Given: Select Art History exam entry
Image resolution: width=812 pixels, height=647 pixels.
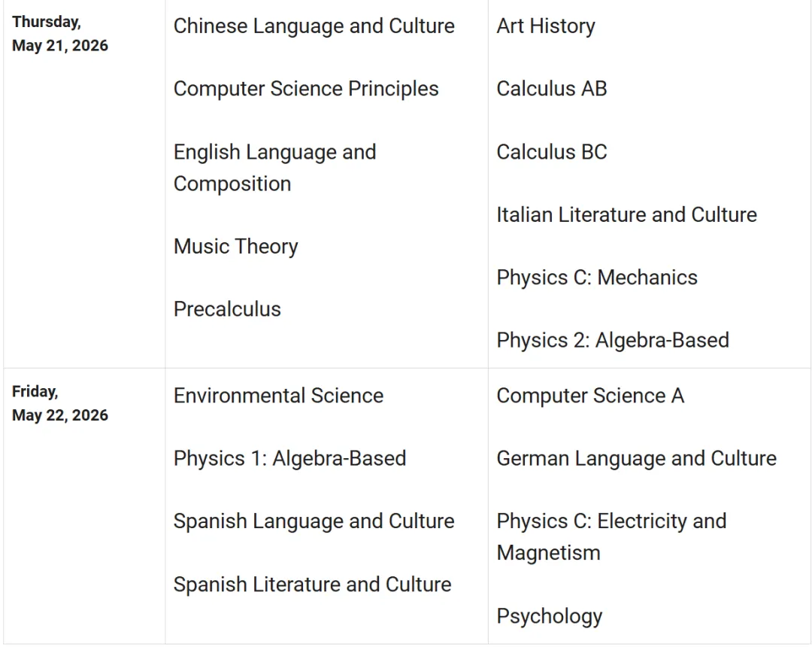Looking at the screenshot, I should pyautogui.click(x=546, y=26).
